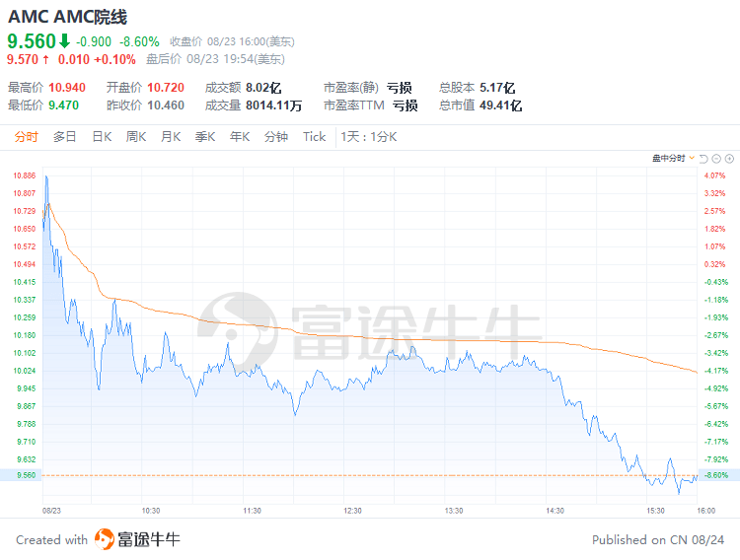
Task: Click the 14:30 time axis label
Action: click(x=555, y=511)
